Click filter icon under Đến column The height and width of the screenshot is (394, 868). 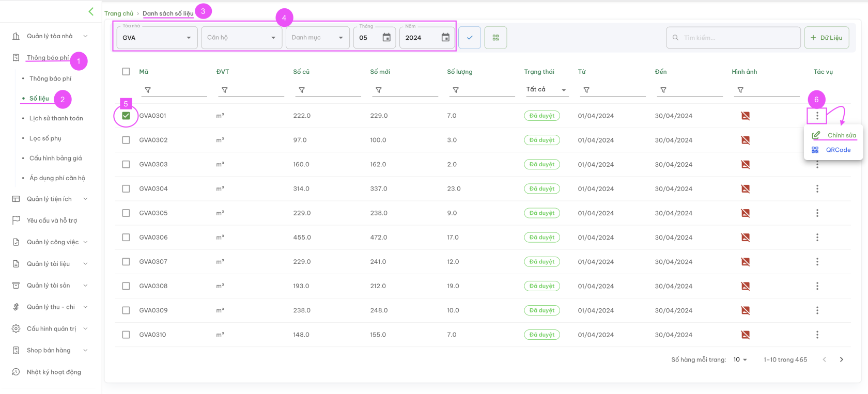pyautogui.click(x=663, y=90)
